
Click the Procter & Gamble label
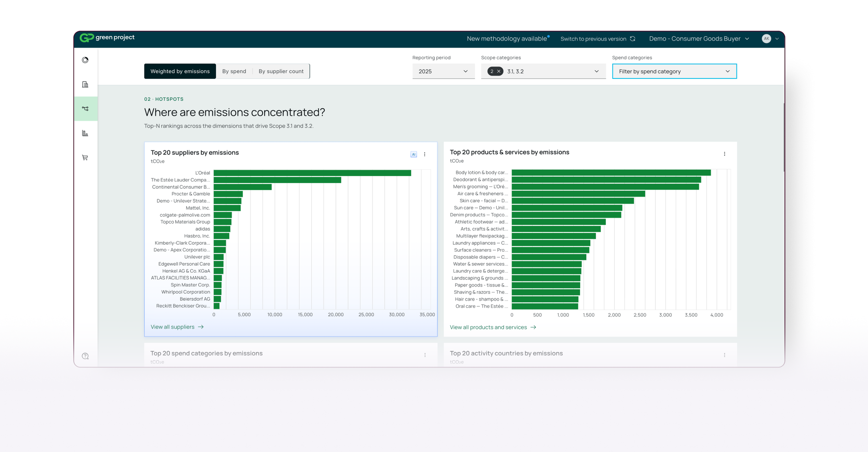[x=191, y=194]
